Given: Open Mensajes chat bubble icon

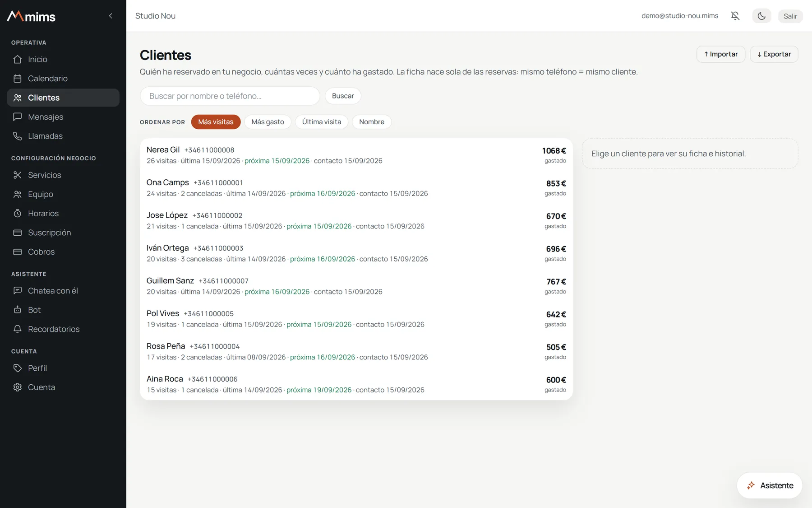Looking at the screenshot, I should click(18, 117).
